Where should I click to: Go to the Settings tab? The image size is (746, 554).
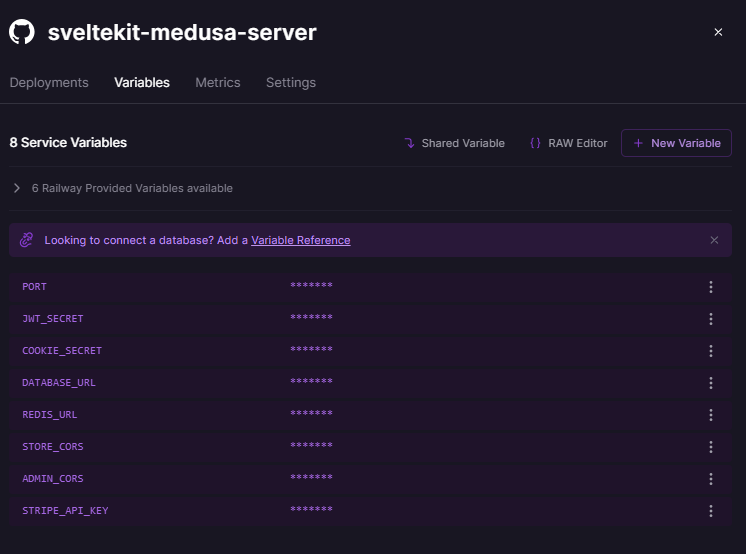291,82
